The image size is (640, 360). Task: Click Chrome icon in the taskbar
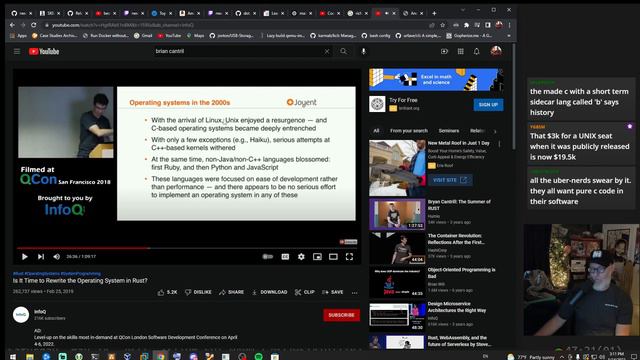click(160, 357)
